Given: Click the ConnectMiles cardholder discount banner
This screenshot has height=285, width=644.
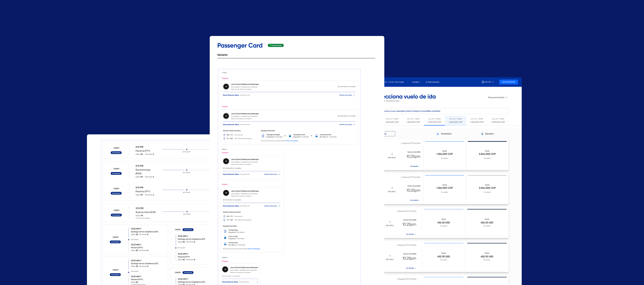Looking at the screenshot, I should coord(446,111).
